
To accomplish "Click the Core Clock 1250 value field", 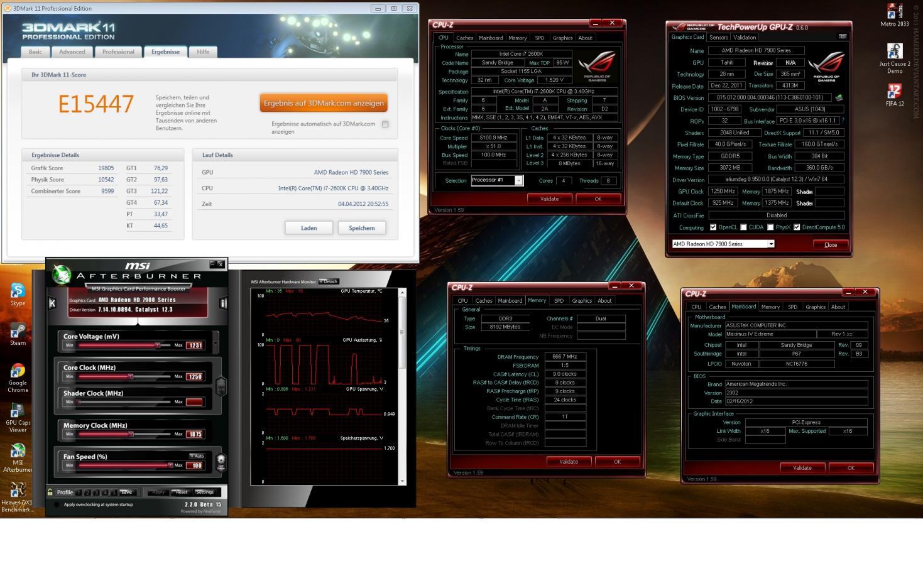I will click(x=194, y=376).
